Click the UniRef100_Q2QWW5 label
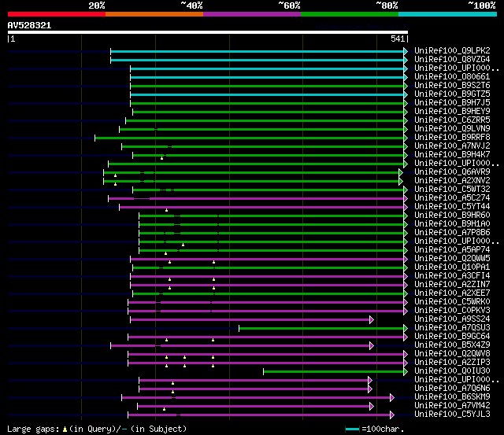Viewport: 504px width, 435px height. [x=452, y=259]
